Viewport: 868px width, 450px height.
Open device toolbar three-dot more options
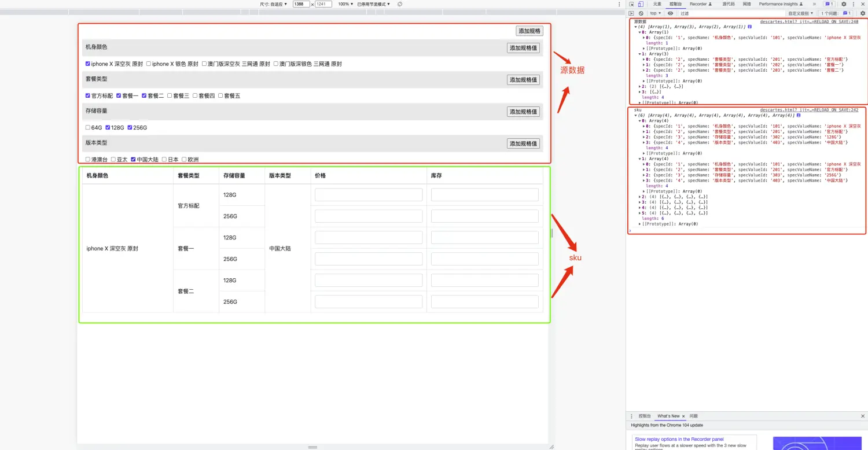620,4
